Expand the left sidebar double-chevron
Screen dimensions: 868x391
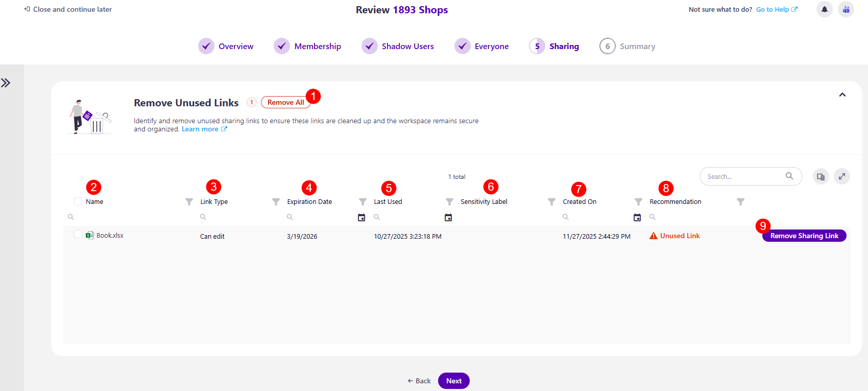[x=6, y=83]
